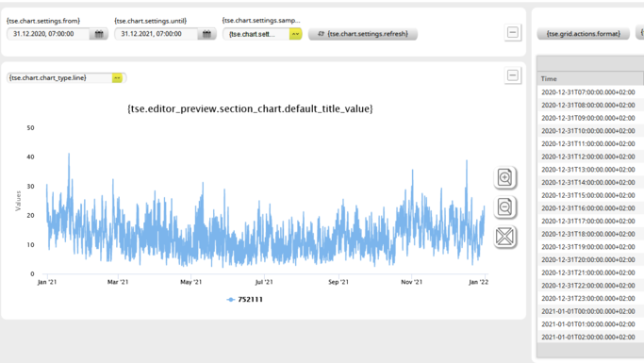Select row 2020-12-31T07:00:00.000+02:00
This screenshot has height=363, width=644.
(590, 92)
